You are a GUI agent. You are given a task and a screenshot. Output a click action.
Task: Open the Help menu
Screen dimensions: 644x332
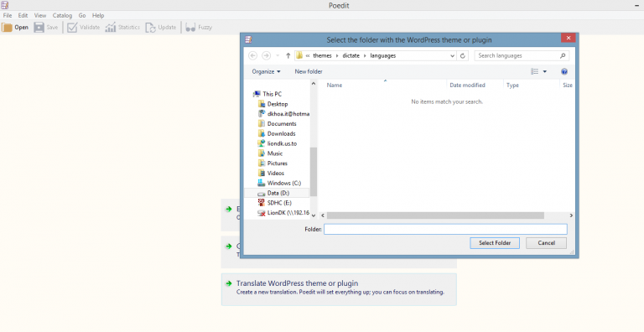(98, 16)
